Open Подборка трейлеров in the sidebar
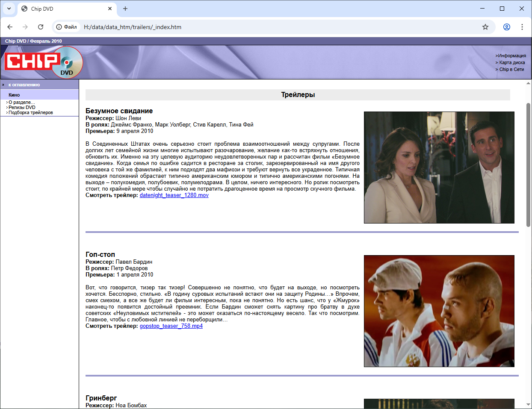This screenshot has width=532, height=409. click(31, 112)
